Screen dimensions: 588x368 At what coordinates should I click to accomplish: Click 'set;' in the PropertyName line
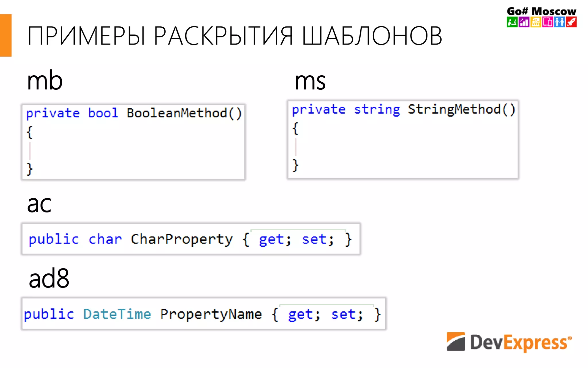click(x=347, y=314)
